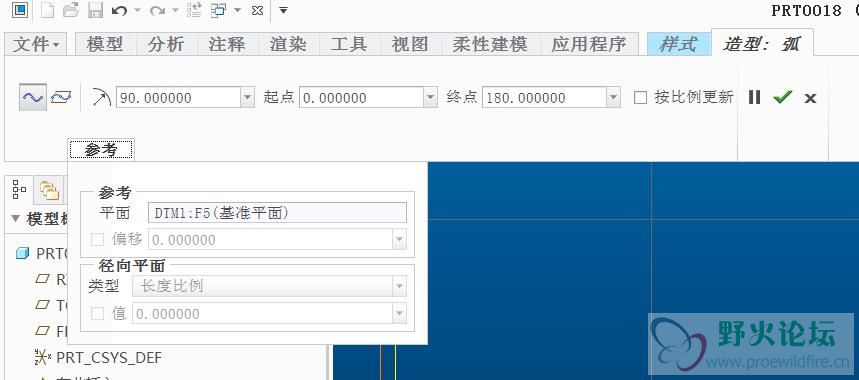Accept the arc with the green checkmark
Image resolution: width=859 pixels, height=380 pixels.
coord(783,97)
